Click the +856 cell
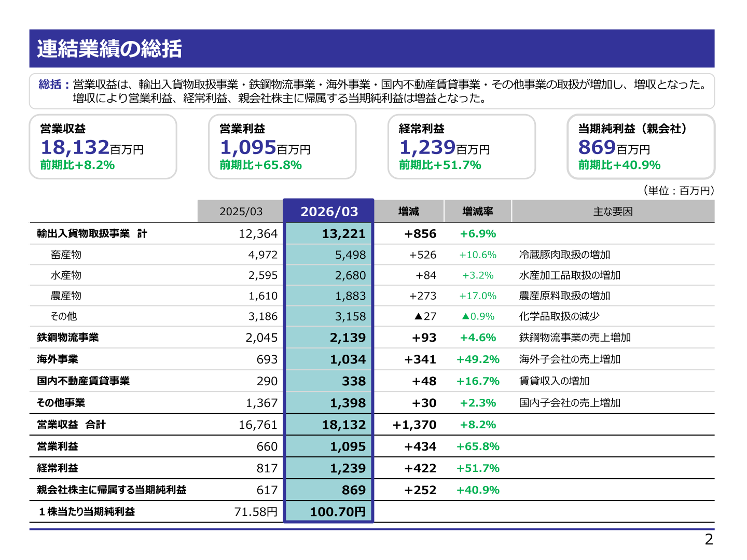Screen dimensions: 747x560 pos(420,234)
